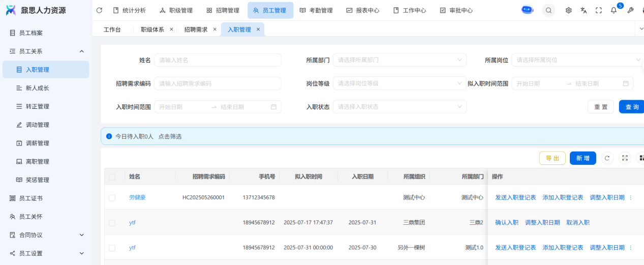Click the search magnifier icon in header
The image size is (644, 265).
click(548, 10)
